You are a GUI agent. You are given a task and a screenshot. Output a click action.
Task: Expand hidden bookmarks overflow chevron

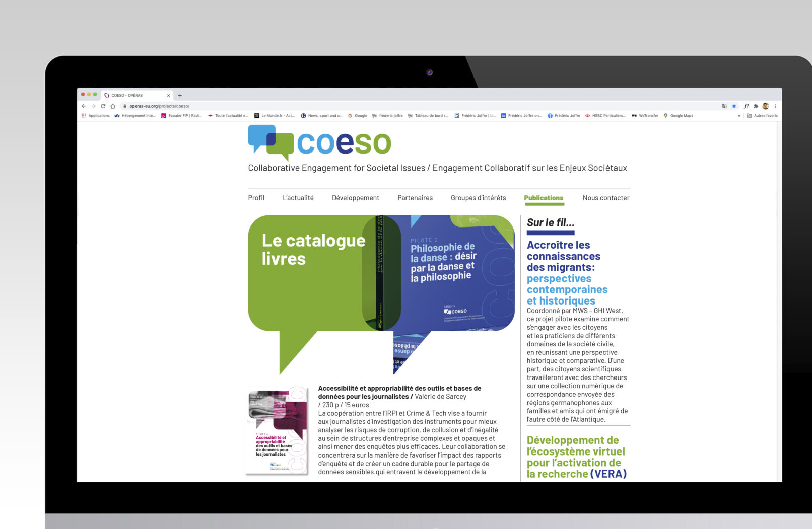click(x=739, y=116)
